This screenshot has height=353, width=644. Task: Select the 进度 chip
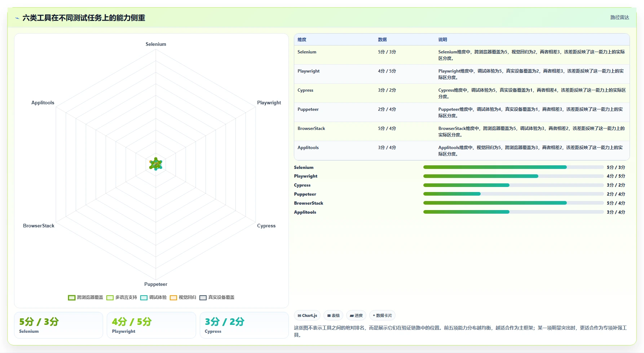pos(356,315)
